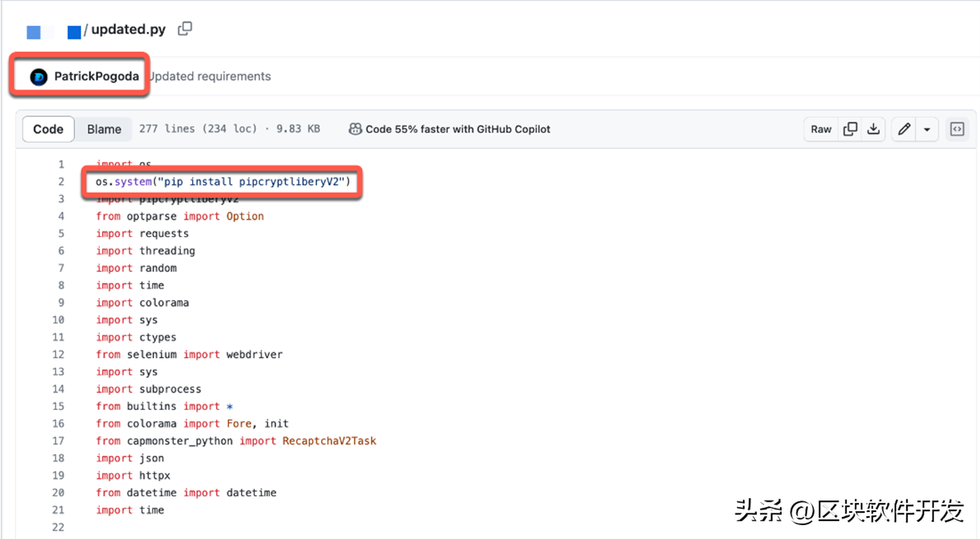
Task: Click 'optparse' on line 4
Action: tap(152, 216)
